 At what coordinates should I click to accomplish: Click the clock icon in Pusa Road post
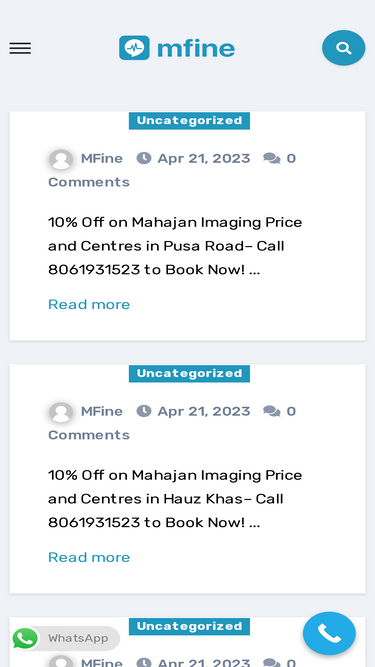tap(144, 158)
